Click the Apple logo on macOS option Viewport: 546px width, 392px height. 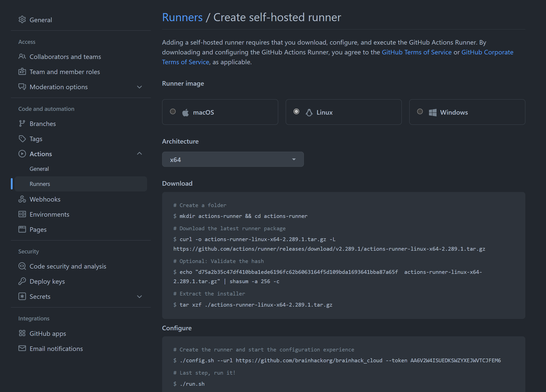[x=186, y=112]
